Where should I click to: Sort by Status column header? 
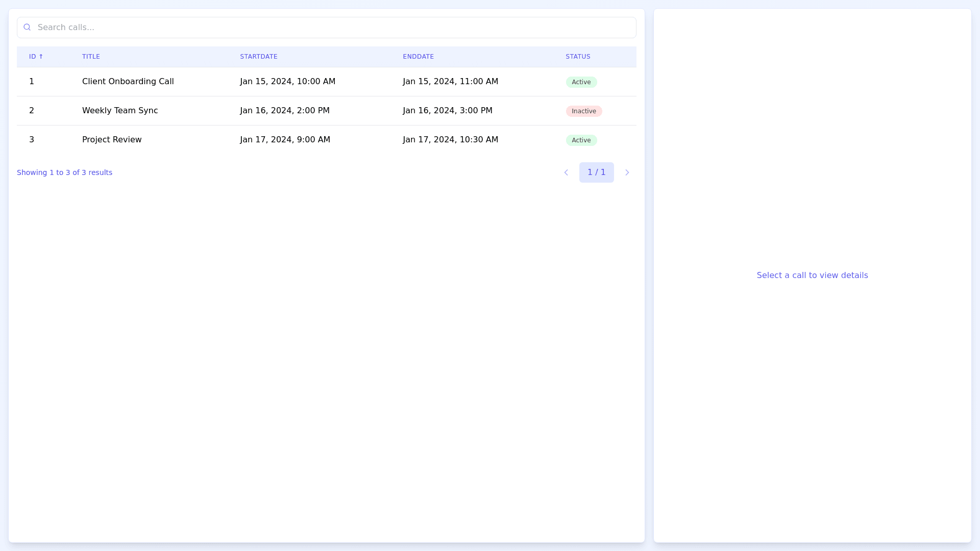click(x=578, y=57)
